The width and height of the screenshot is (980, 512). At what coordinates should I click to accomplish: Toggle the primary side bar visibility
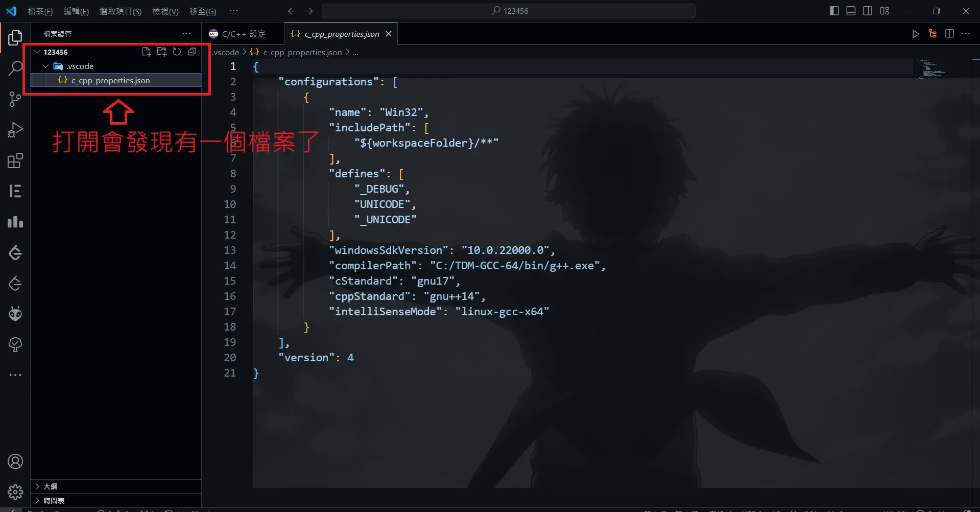tap(834, 11)
